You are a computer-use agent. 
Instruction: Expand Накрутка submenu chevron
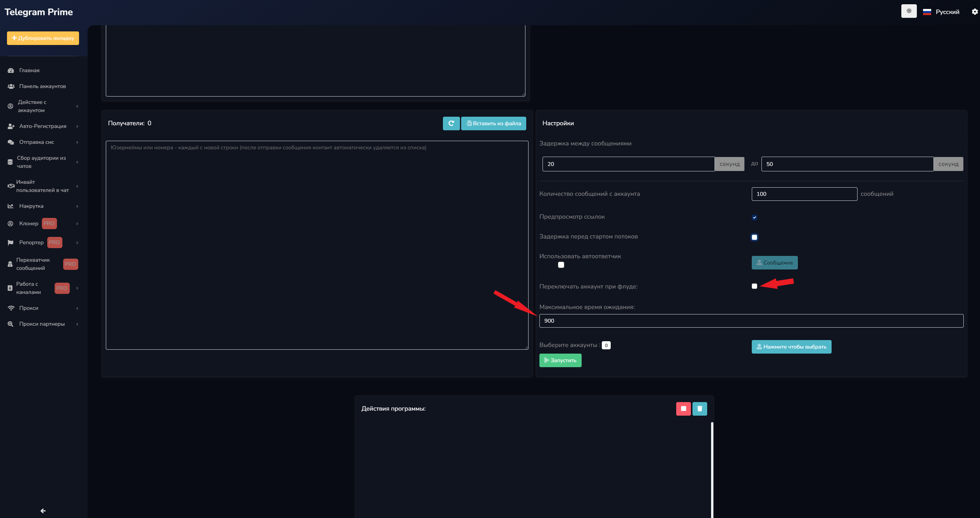pos(77,206)
